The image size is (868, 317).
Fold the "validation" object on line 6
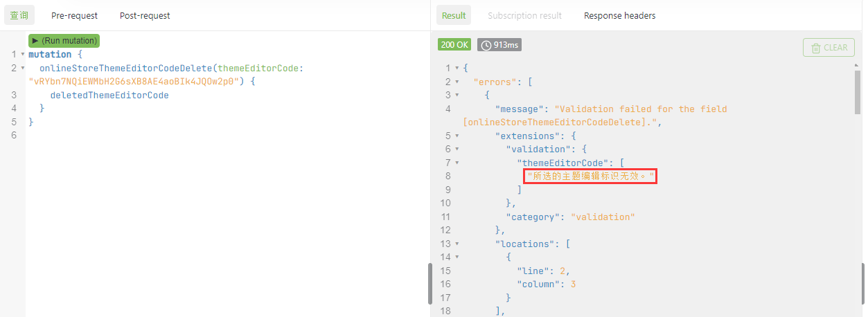457,150
